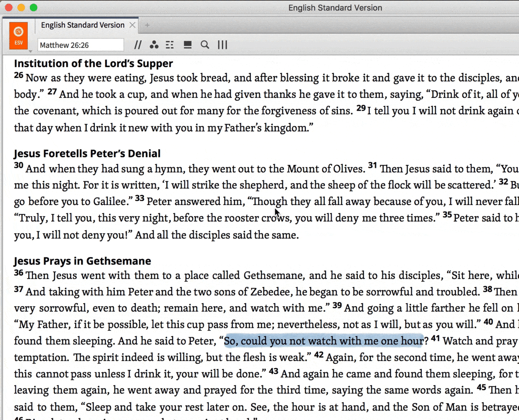Viewport: 519px width, 420px height.
Task: Click verse number 42
Action: [x=319, y=355]
